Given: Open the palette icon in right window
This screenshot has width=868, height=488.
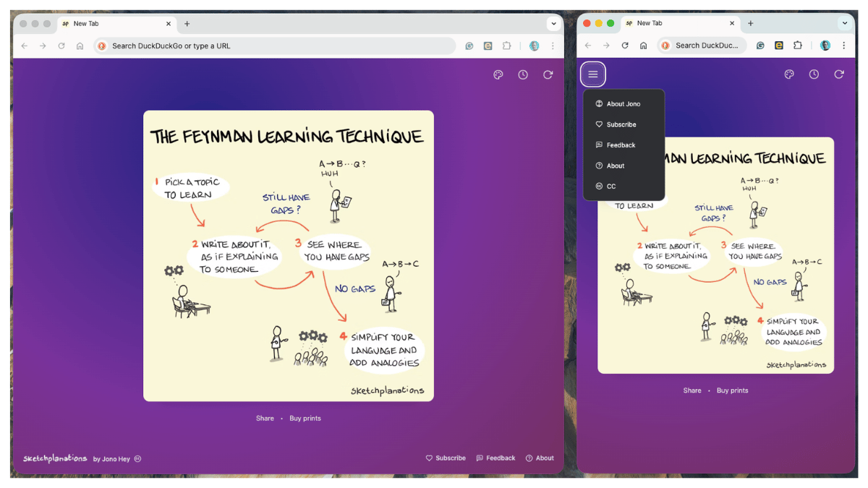Looking at the screenshot, I should (789, 74).
